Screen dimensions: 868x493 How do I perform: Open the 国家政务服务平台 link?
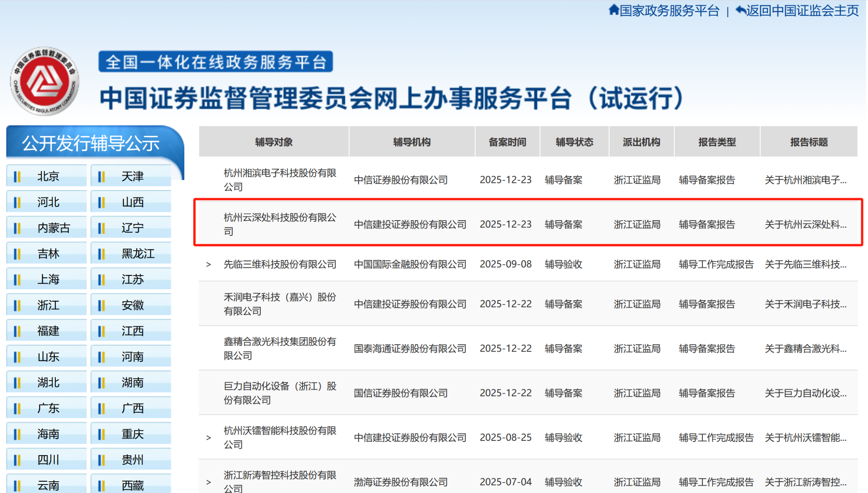669,11
